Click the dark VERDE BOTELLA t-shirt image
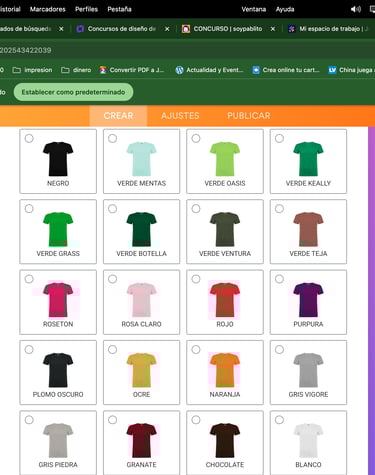375x475 pixels. tap(141, 229)
